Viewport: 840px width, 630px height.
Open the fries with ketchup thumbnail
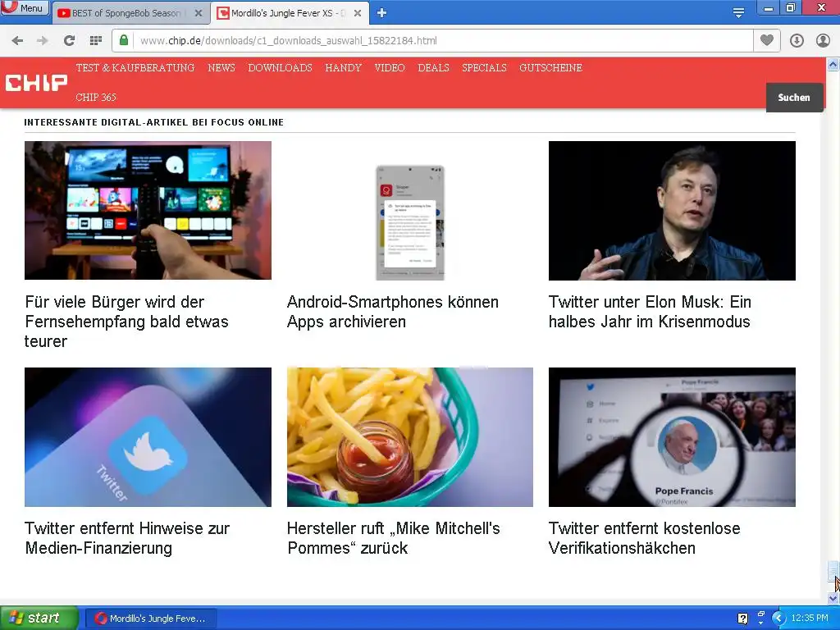410,437
